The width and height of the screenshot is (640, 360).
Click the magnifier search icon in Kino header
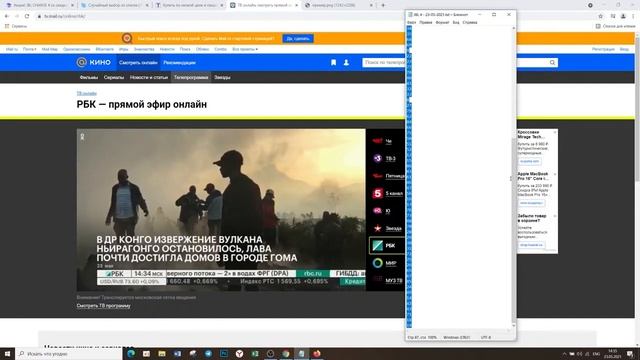tap(552, 62)
